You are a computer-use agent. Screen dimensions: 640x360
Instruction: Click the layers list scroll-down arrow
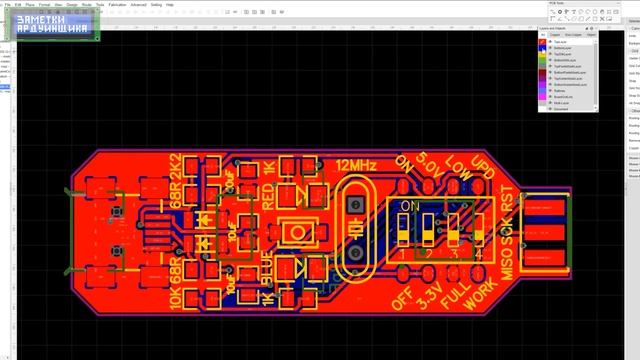tap(596, 108)
